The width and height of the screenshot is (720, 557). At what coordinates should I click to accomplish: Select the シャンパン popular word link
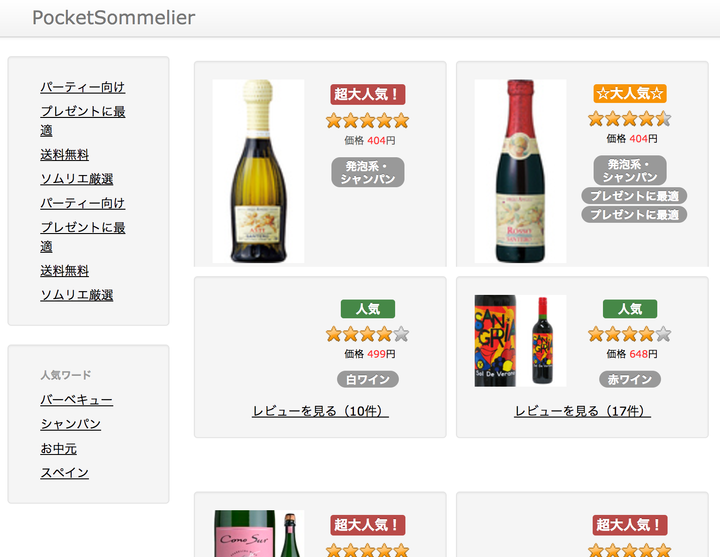tap(71, 424)
